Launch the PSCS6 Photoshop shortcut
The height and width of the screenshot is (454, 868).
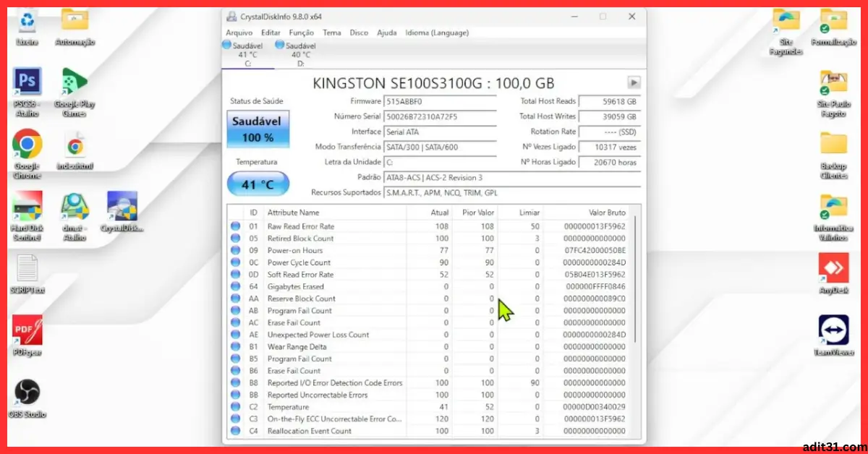coord(27,92)
